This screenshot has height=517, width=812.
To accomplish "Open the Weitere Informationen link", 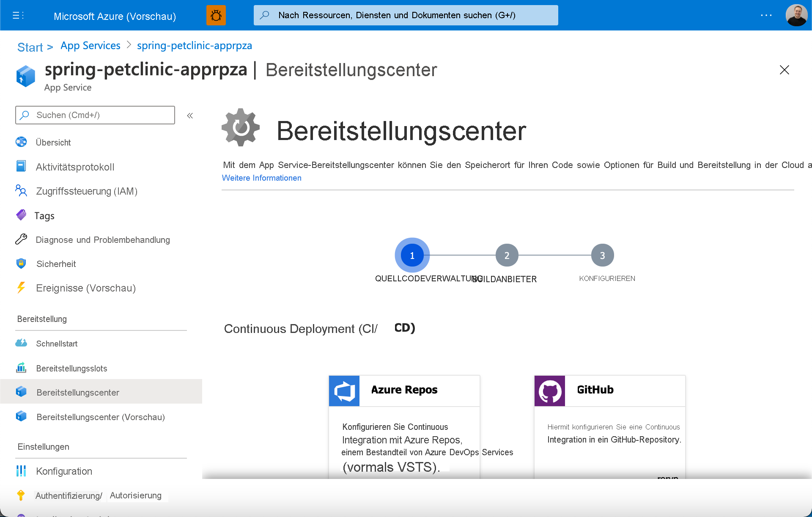I will tap(261, 178).
